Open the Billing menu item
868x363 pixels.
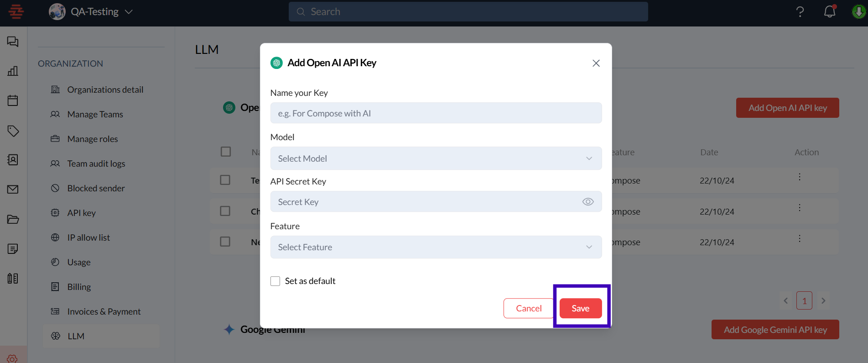79,287
